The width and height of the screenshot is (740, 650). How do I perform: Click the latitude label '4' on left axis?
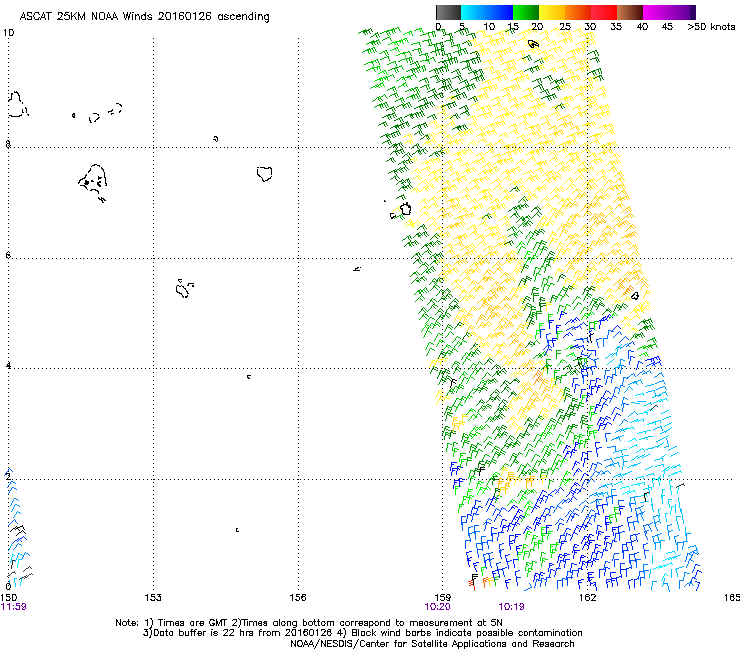pyautogui.click(x=8, y=366)
